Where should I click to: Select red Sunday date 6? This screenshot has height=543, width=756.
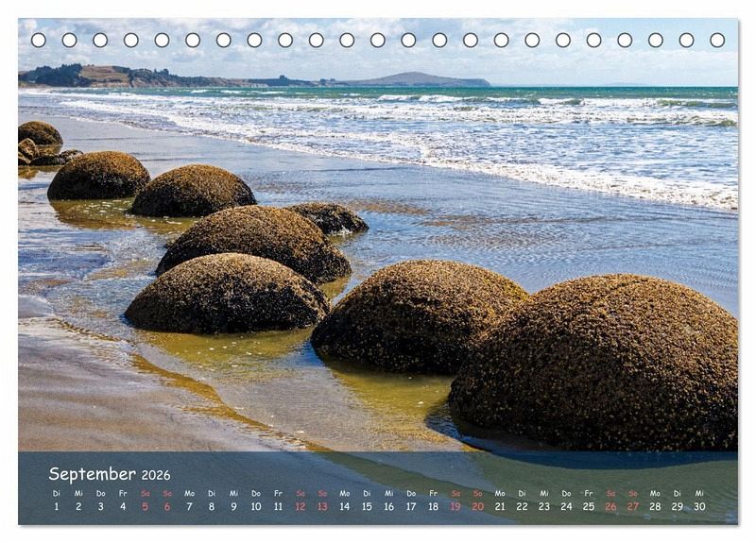[x=167, y=507]
